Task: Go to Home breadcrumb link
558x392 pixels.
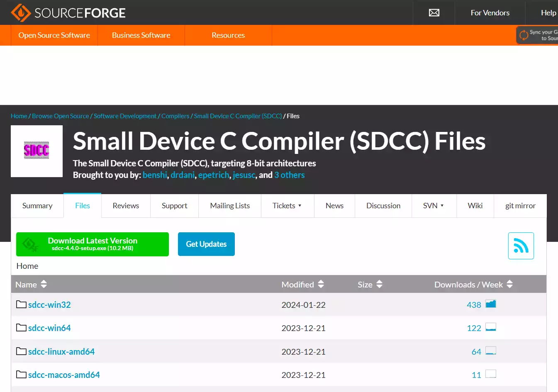Action: [x=19, y=116]
